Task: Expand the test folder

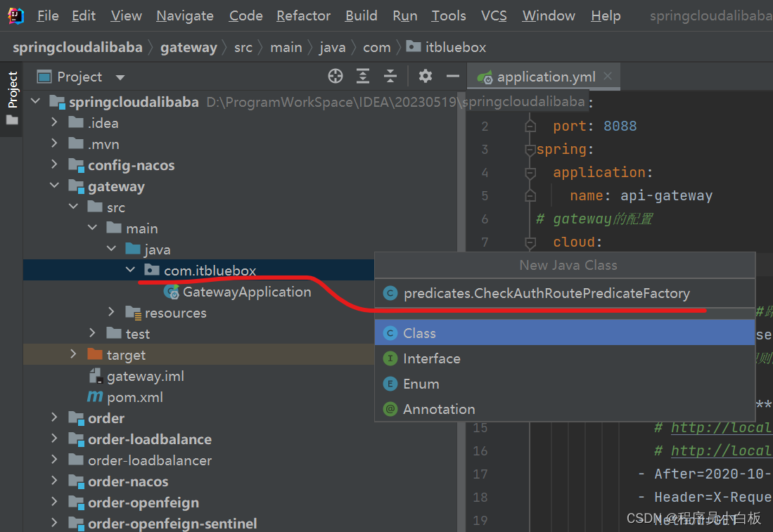Action: [92, 333]
